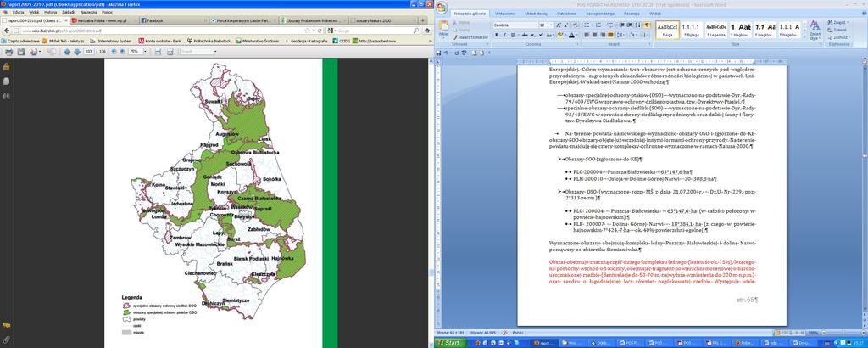Click the Firefox address bar

pos(160,31)
